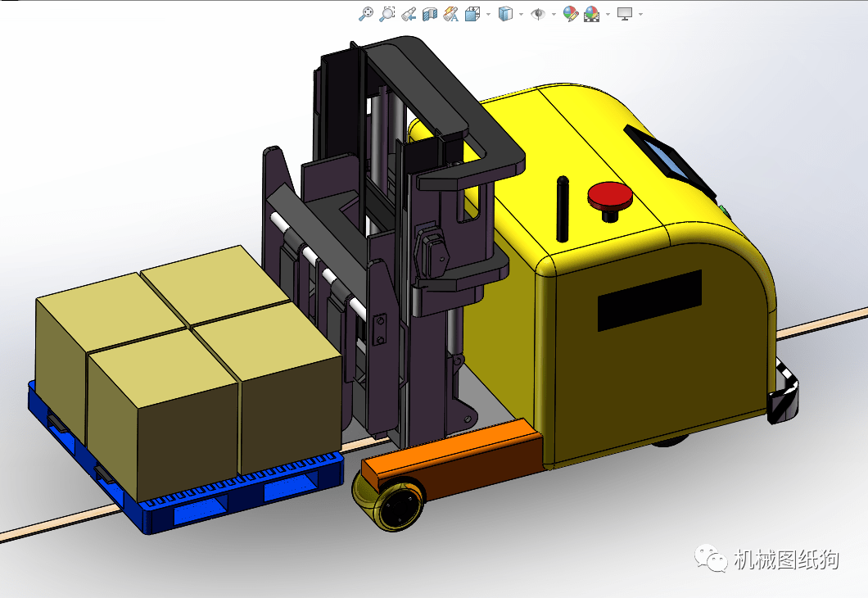
Task: Select the red emergency stop button on the model
Action: pyautogui.click(x=609, y=196)
